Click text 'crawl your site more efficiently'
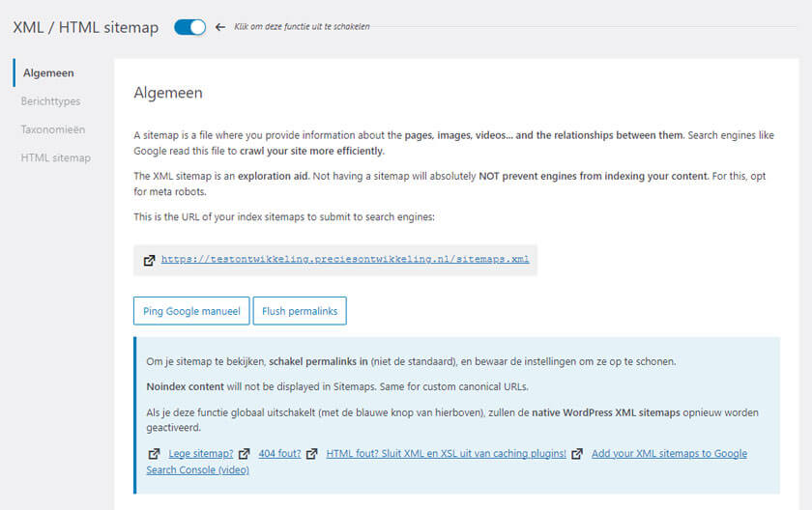The image size is (812, 510). (311, 151)
